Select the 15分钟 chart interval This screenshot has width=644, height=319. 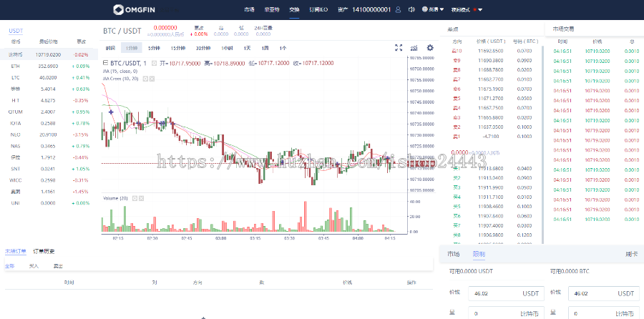click(x=177, y=48)
